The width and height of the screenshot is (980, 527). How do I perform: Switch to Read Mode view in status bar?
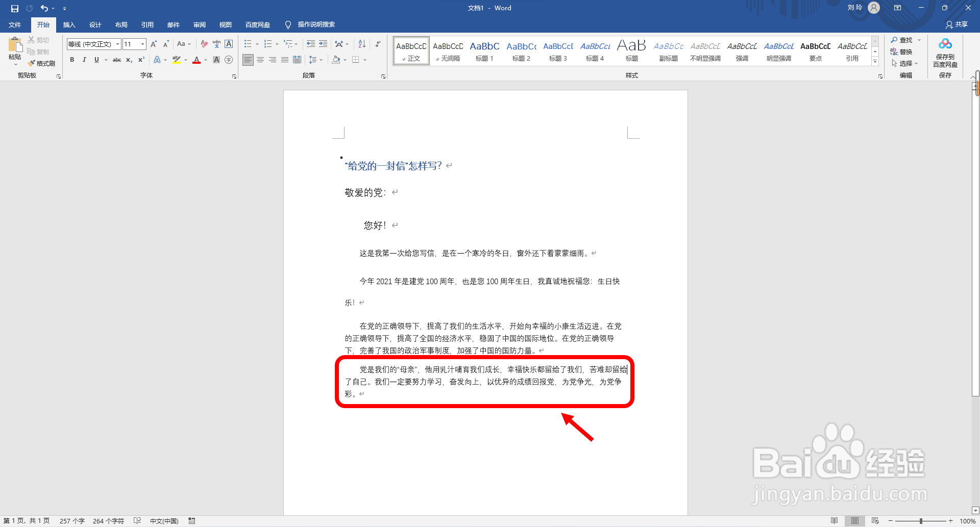tap(834, 521)
